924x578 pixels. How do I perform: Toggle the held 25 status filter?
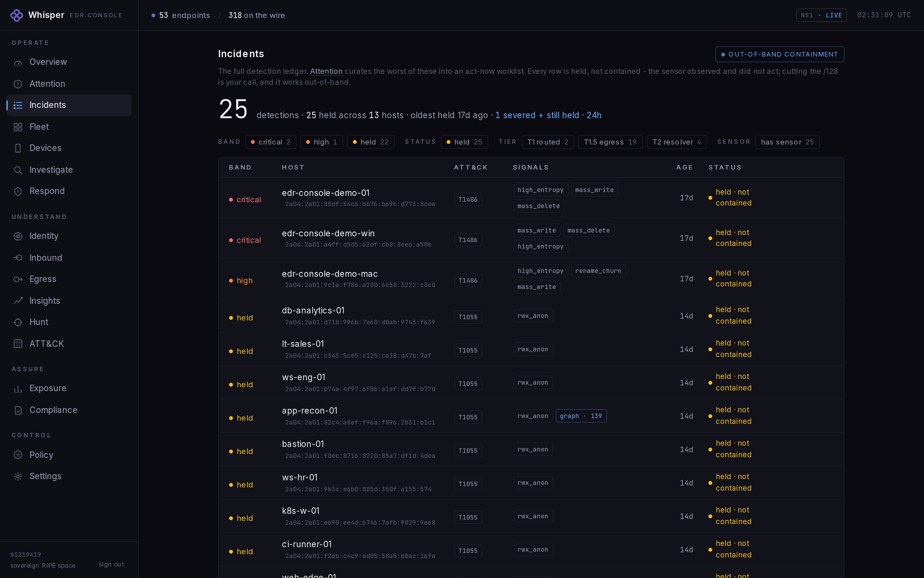click(464, 142)
